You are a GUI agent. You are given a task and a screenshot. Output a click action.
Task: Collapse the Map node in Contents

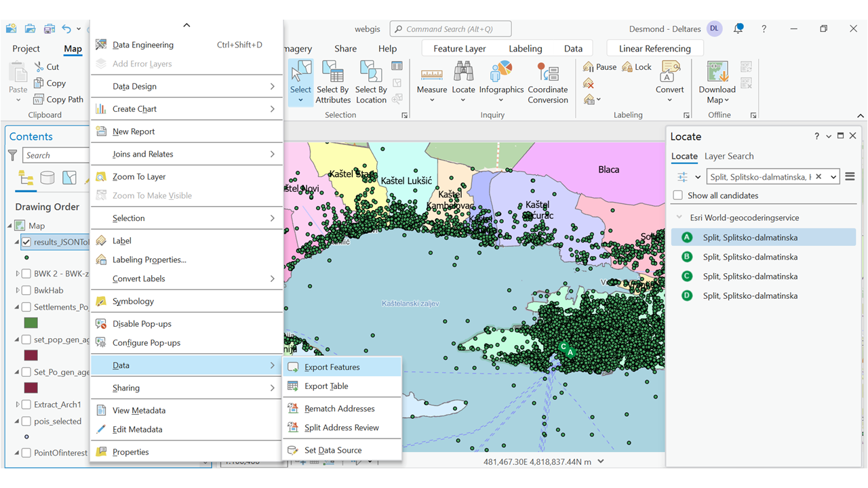coord(10,226)
